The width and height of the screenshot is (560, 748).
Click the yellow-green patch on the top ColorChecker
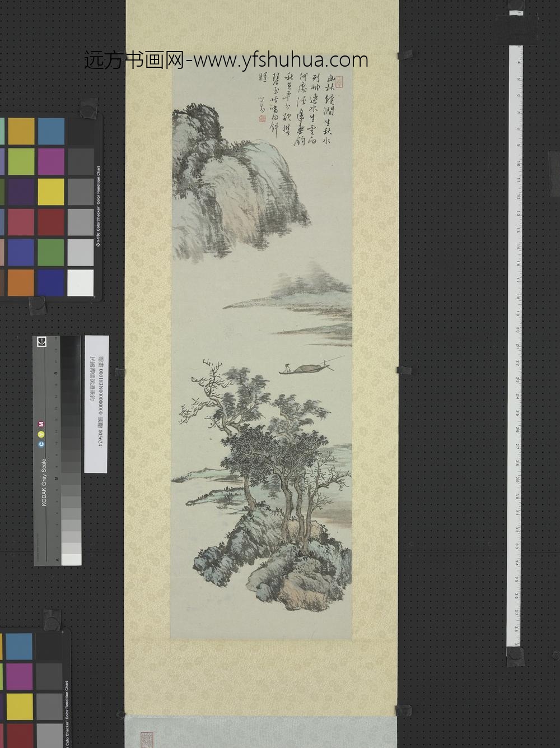click(21, 161)
